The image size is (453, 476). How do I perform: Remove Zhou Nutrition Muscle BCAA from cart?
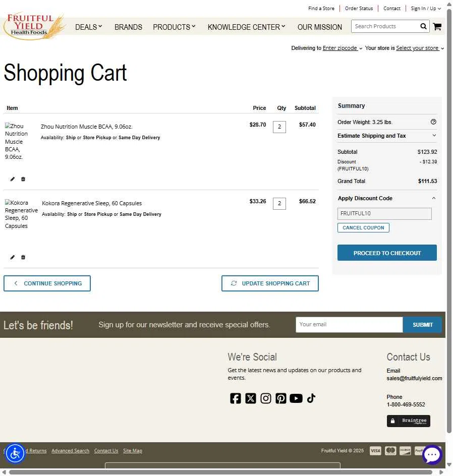[23, 179]
